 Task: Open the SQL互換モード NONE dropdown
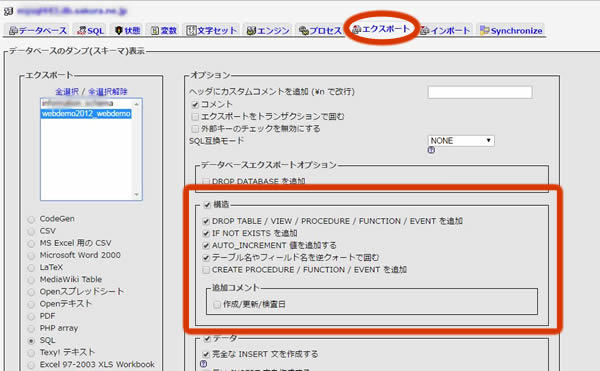point(461,141)
